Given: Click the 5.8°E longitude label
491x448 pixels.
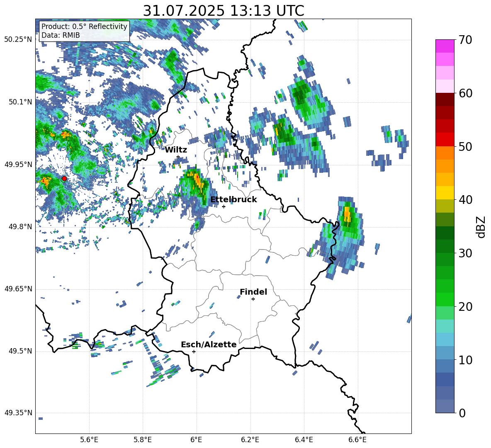Looking at the screenshot, I should point(143,440).
